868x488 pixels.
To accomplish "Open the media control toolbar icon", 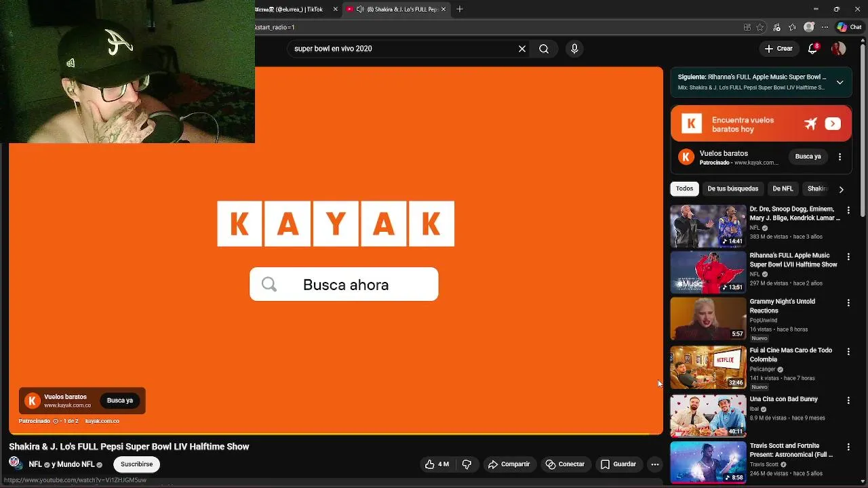I will [x=776, y=27].
